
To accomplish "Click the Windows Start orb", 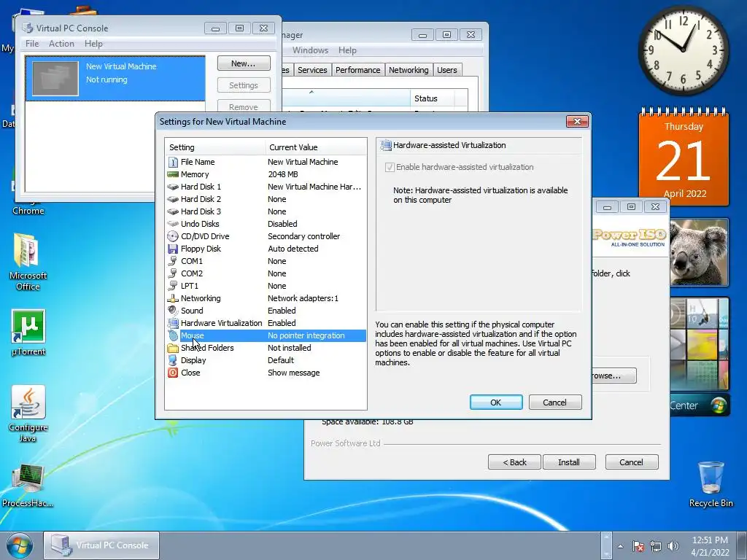I will click(20, 545).
